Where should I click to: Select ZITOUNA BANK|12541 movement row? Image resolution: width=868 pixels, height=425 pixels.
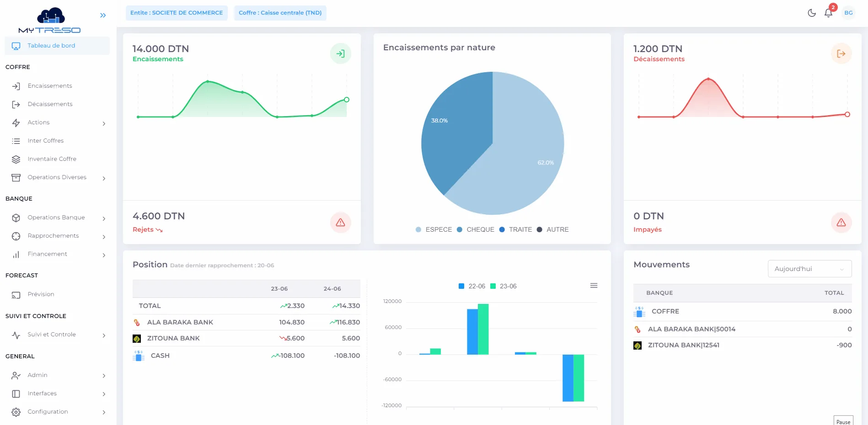(743, 345)
